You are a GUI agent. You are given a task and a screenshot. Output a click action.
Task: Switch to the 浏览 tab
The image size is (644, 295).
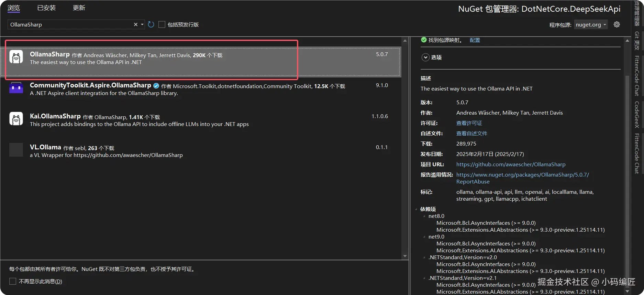coord(14,8)
